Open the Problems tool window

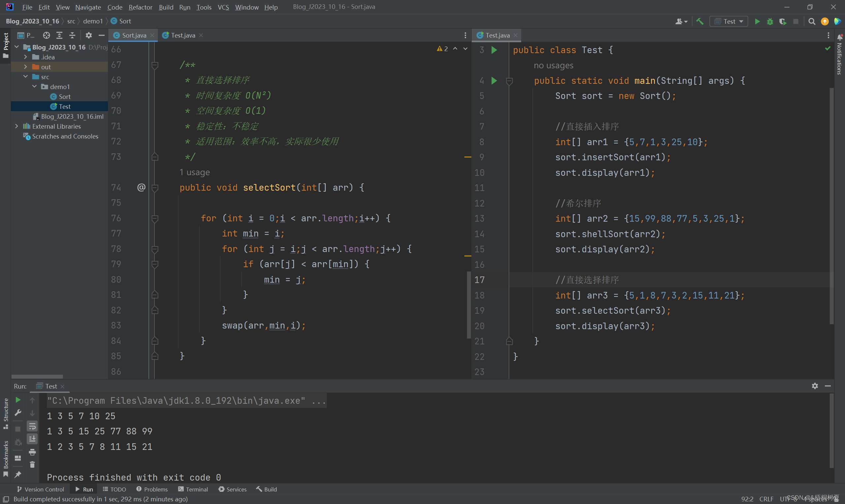tap(152, 489)
